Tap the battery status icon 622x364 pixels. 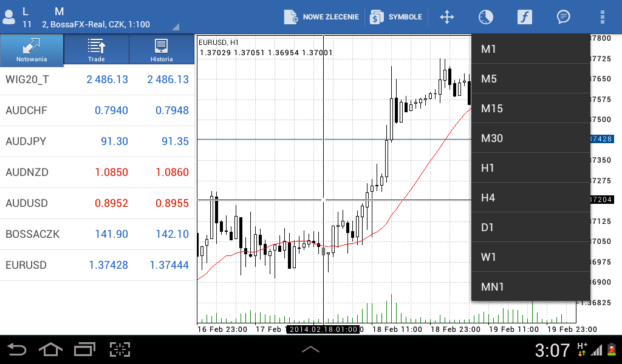click(x=612, y=349)
